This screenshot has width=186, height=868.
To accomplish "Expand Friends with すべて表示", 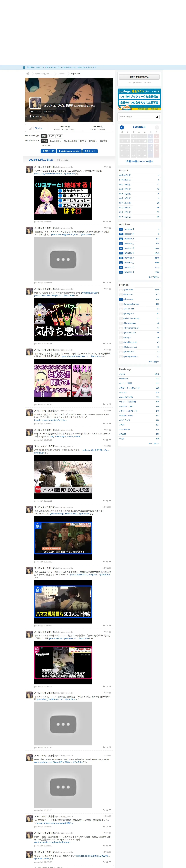I will [x=154, y=362].
